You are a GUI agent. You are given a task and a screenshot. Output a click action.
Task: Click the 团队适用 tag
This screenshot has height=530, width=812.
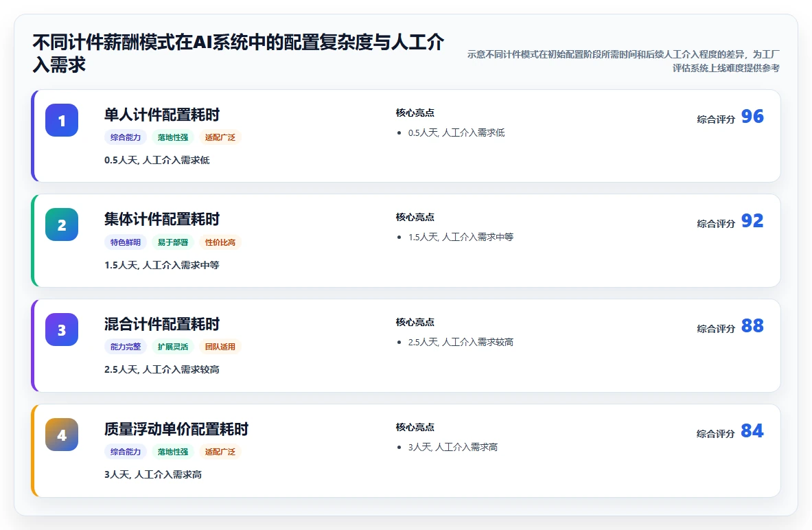click(x=220, y=347)
